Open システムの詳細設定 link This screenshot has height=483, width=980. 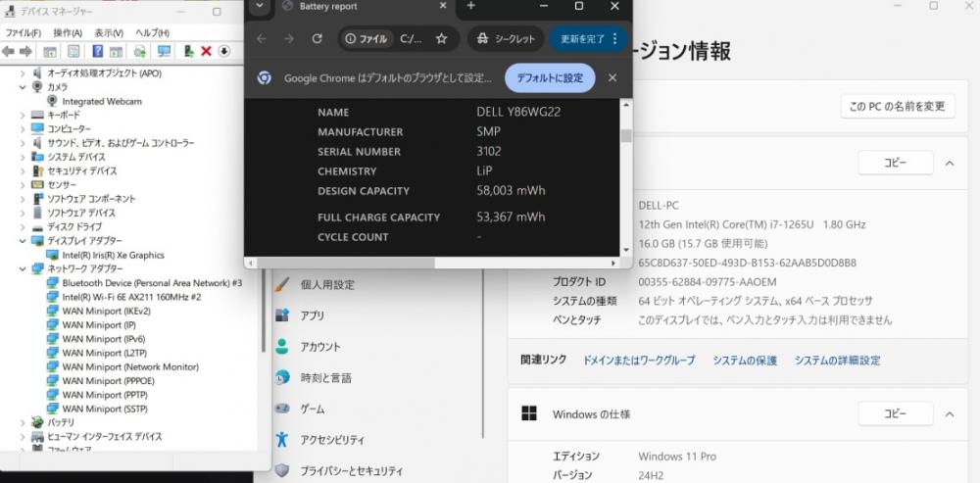coord(838,361)
